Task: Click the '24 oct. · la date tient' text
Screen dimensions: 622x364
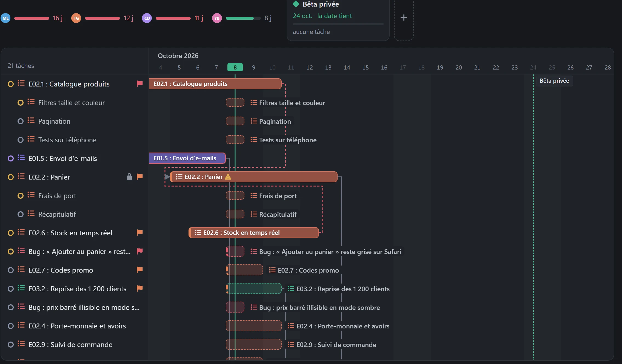Action: coord(322,16)
